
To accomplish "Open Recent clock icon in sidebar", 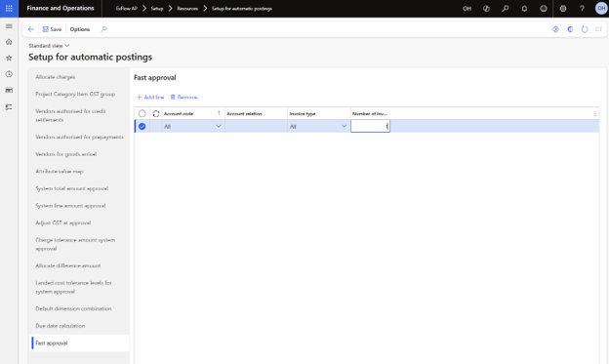I will coord(9,74).
